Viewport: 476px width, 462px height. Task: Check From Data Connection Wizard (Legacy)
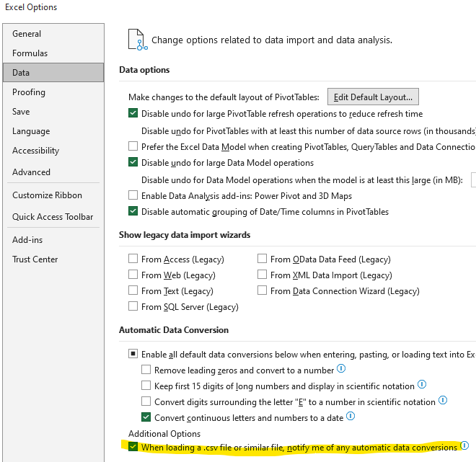coord(262,290)
